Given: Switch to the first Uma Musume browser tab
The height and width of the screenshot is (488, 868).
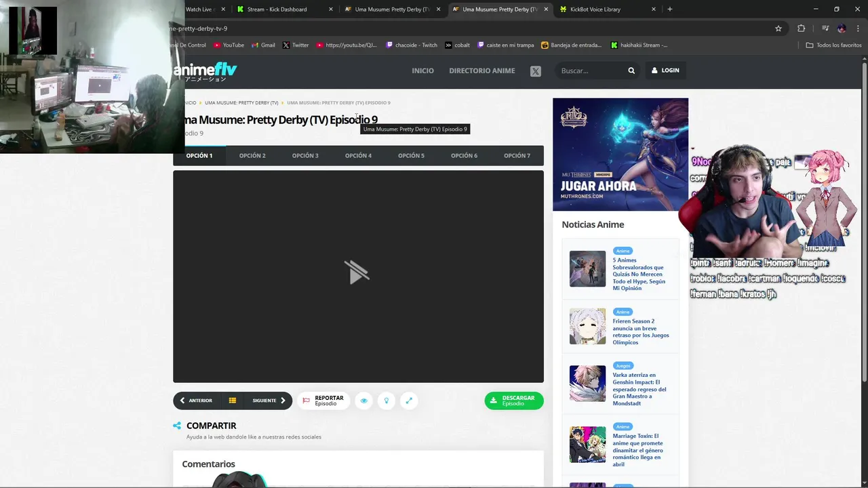Looking at the screenshot, I should click(392, 9).
